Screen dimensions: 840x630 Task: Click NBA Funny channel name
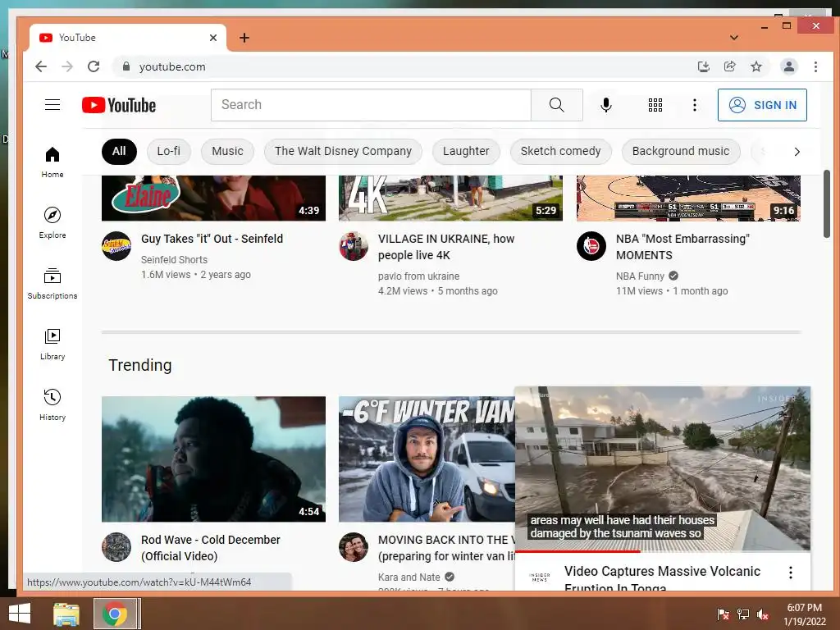click(x=640, y=276)
